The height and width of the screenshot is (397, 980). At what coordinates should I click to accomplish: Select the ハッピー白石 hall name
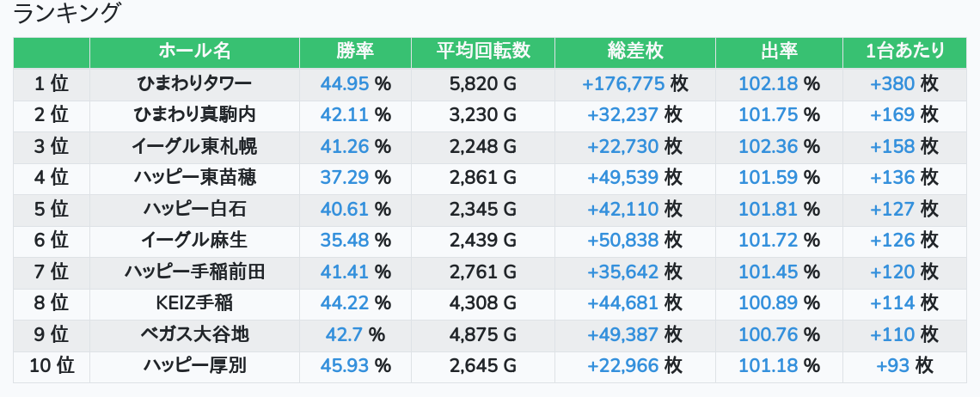click(194, 209)
